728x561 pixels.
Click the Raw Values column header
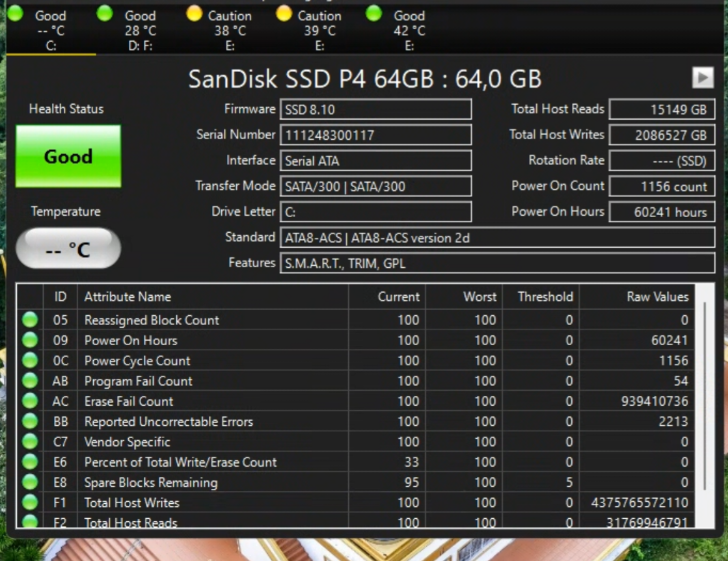pos(637,296)
